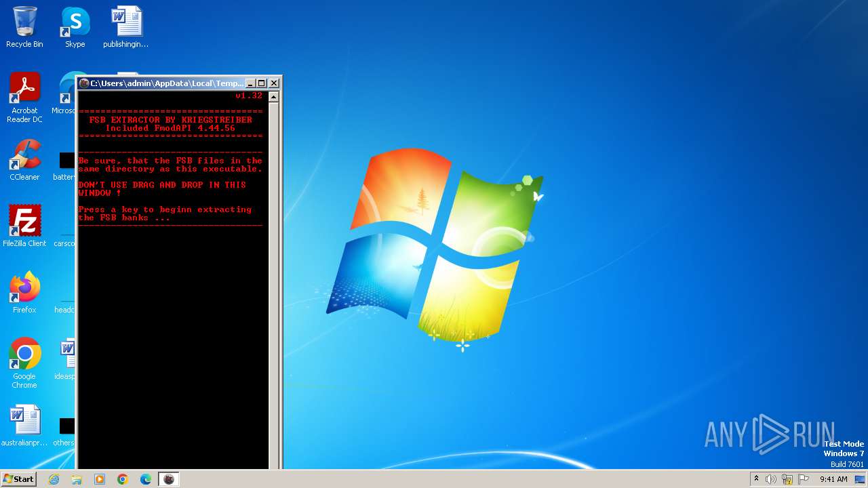Viewport: 868px width, 488px height.
Task: Click 'Included FmodAPI 4.44.56' line
Action: [170, 127]
